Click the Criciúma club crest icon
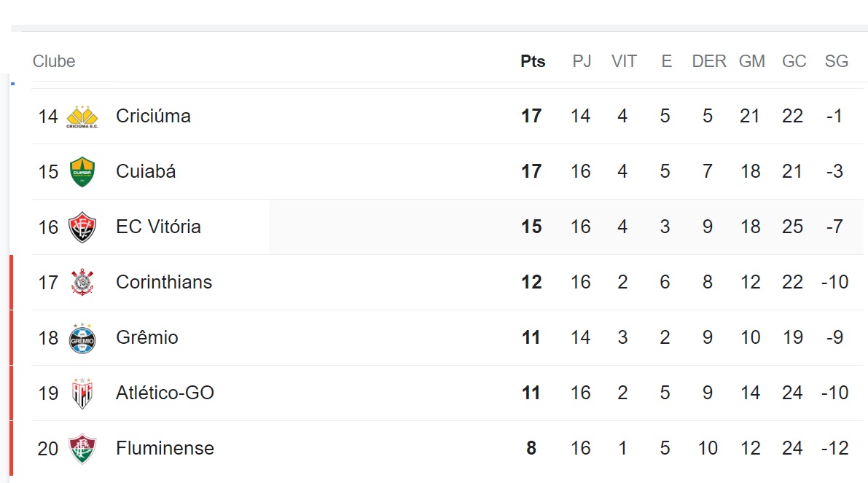Image resolution: width=868 pixels, height=483 pixels. tap(82, 117)
